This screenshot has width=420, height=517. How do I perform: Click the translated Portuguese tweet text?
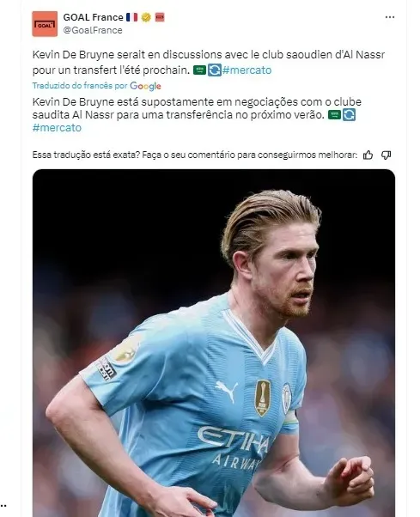pos(197,114)
